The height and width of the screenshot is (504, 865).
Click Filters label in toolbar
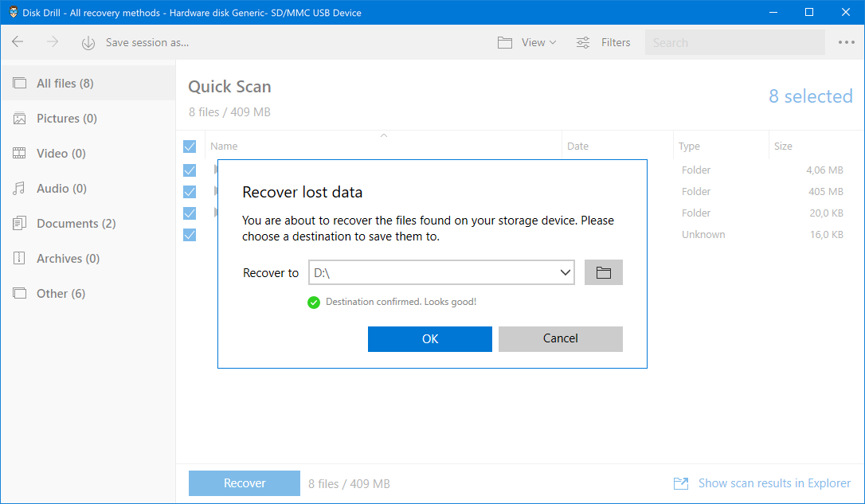616,42
